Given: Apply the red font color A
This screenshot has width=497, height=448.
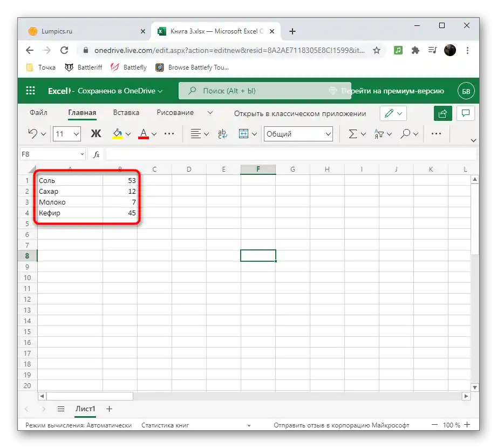Looking at the screenshot, I should [x=144, y=134].
